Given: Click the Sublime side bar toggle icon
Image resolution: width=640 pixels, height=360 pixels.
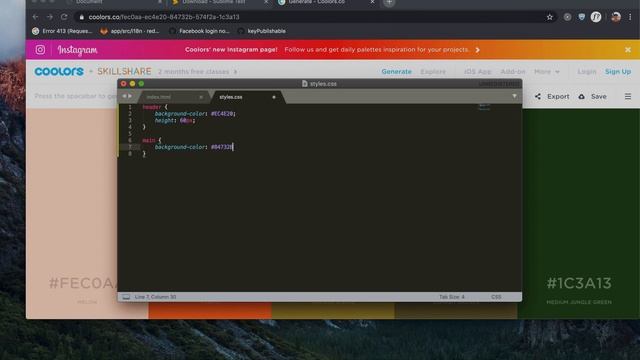Looking at the screenshot, I should (126, 297).
